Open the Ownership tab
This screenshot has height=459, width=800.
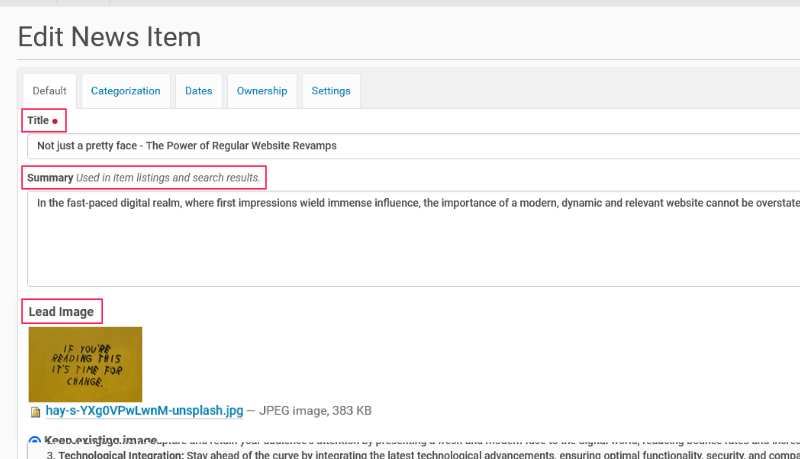(261, 91)
